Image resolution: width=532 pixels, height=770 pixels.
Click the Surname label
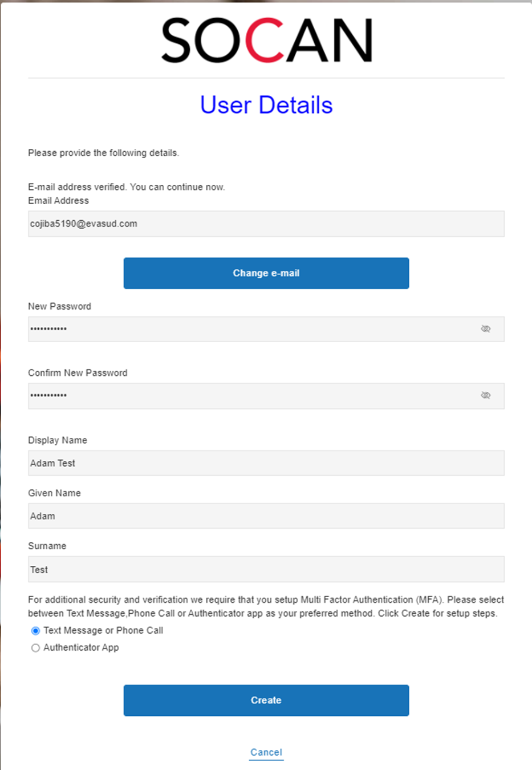(x=47, y=546)
